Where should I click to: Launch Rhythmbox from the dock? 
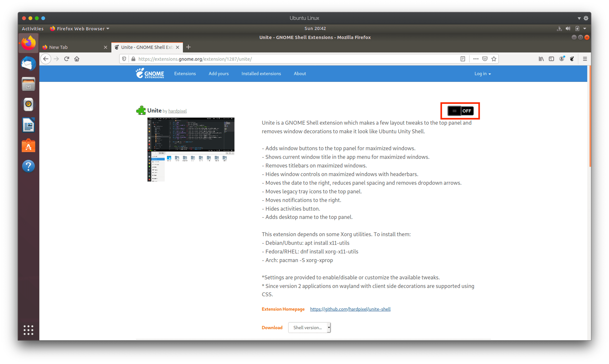(x=28, y=105)
